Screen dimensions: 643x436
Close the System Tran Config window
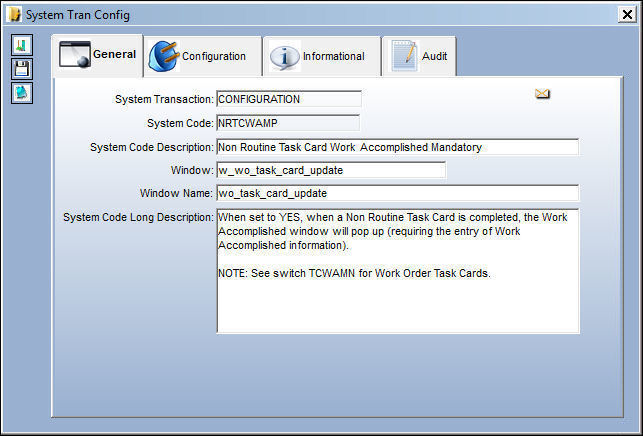(x=627, y=15)
